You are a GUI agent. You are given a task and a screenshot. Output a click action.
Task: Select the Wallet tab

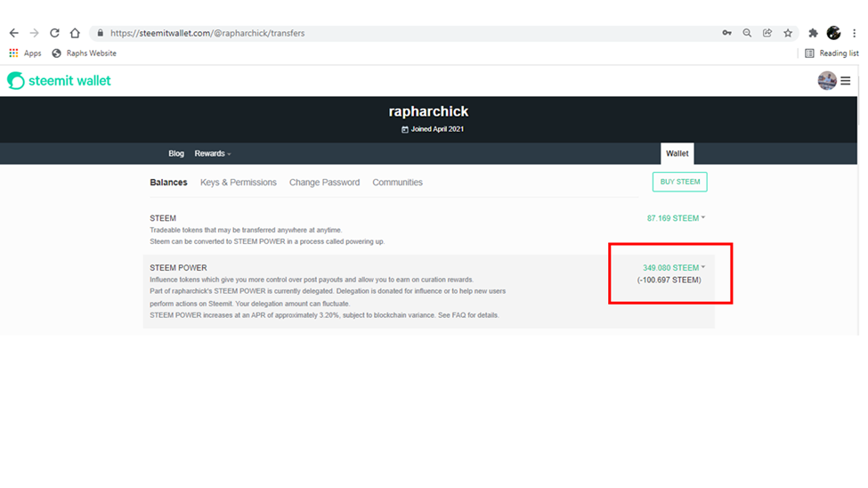pos(677,153)
